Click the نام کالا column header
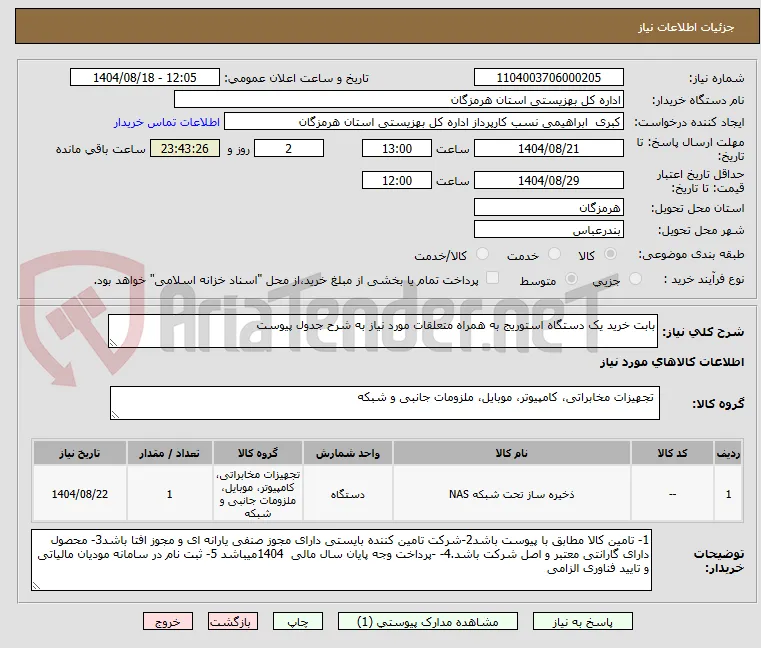Image resolution: width=761 pixels, height=648 pixels. click(512, 453)
